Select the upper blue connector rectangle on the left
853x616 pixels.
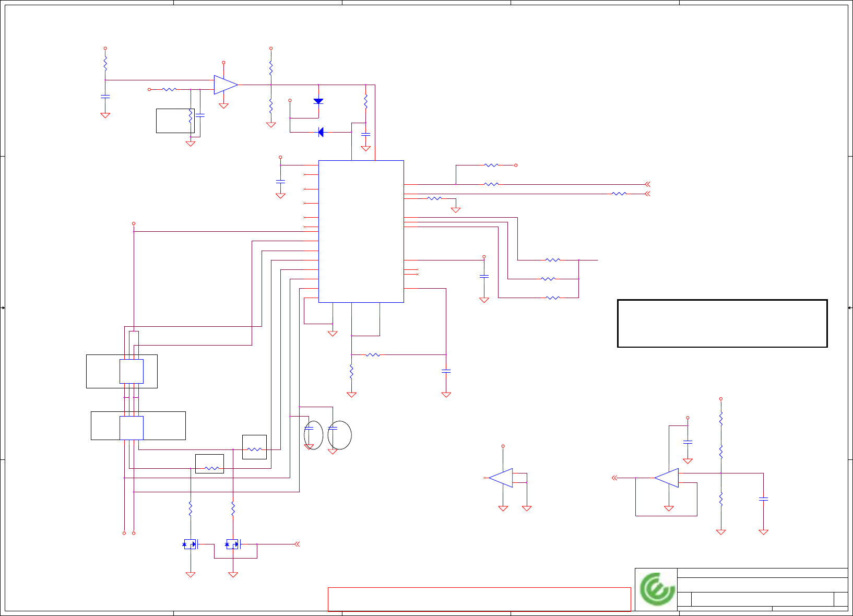[x=132, y=371]
